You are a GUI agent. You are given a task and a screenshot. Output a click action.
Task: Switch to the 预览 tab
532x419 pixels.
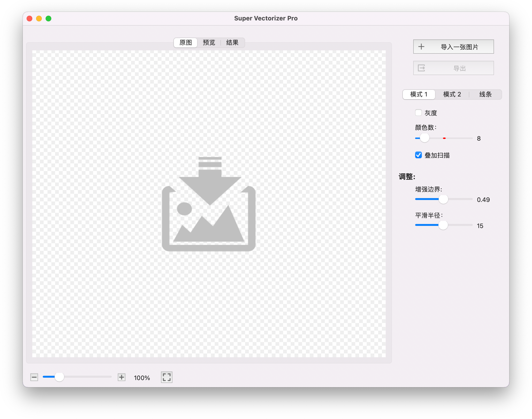pos(209,43)
